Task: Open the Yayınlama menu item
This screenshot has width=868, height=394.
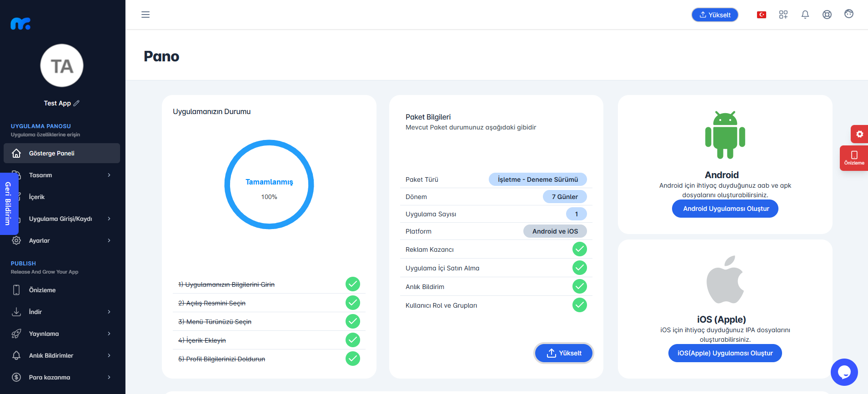Action: click(62, 334)
